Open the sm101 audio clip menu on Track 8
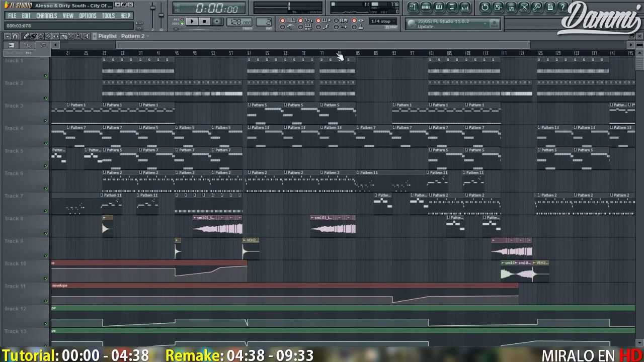 coord(195,218)
